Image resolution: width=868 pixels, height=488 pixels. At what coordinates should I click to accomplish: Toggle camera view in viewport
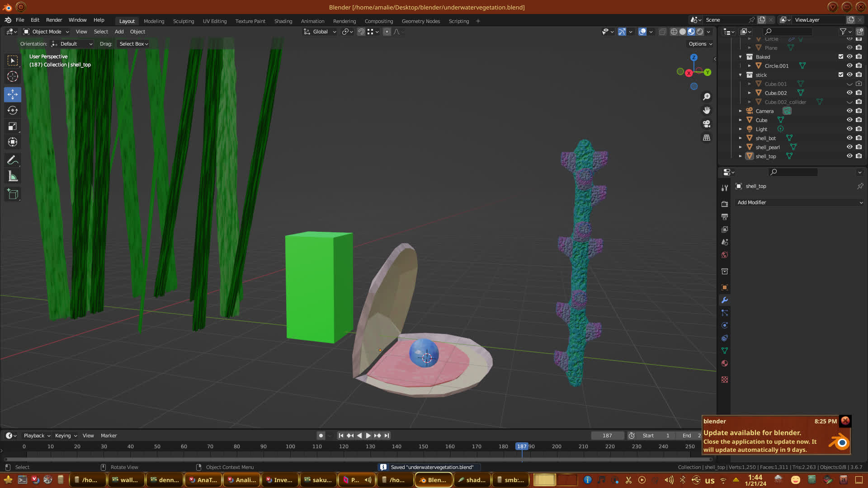pos(707,124)
